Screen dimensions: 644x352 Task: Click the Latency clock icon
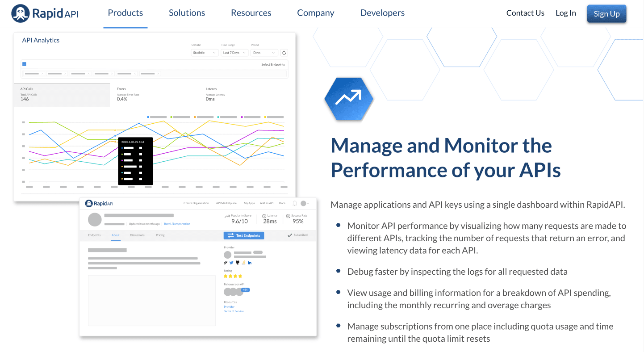pos(264,216)
